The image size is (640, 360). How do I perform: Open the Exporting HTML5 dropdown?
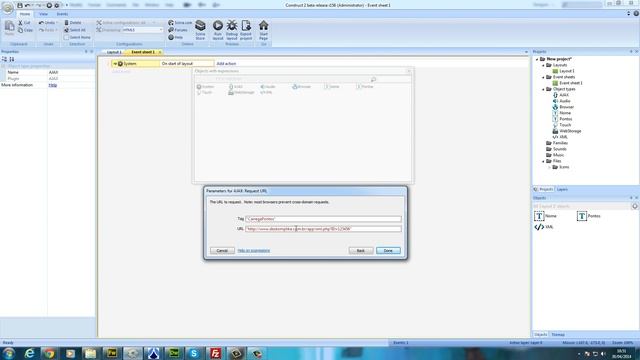[x=142, y=30]
